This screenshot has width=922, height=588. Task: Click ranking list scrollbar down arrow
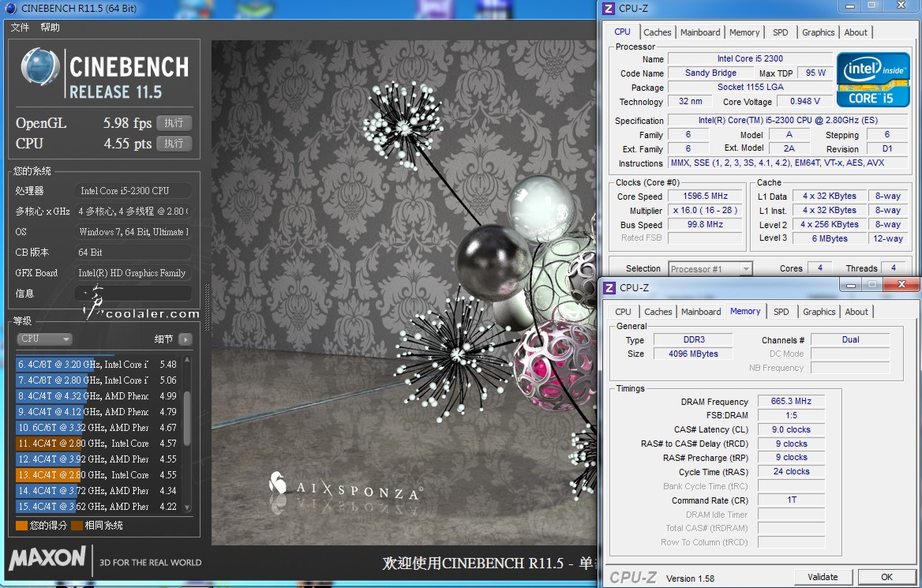point(187,507)
